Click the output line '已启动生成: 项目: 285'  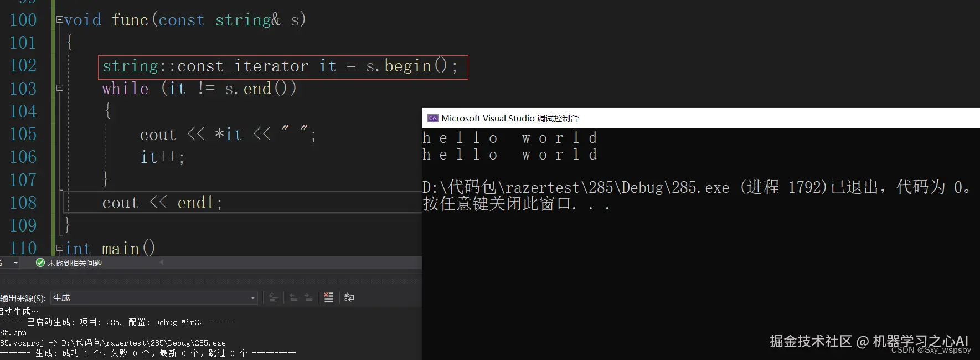[x=117, y=322]
